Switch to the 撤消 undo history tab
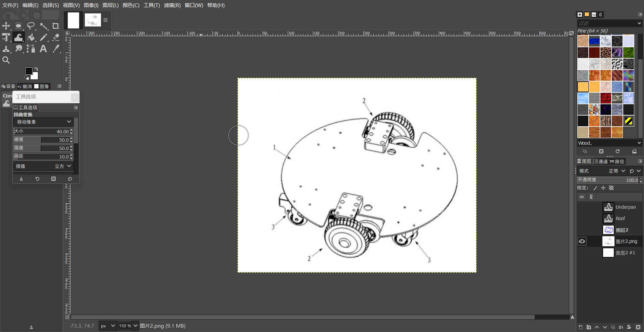 point(25,86)
